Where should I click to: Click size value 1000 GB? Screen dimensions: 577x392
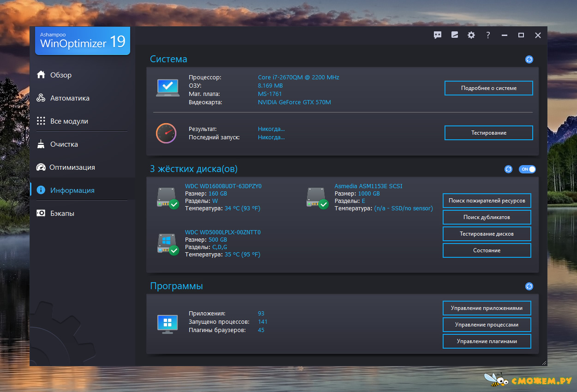pyautogui.click(x=369, y=194)
